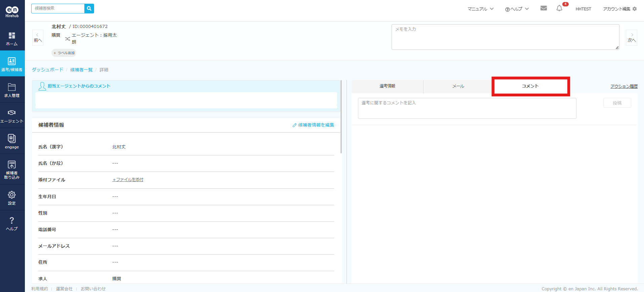This screenshot has width=644, height=292.
Task: Go to the Agent (エージェント) section
Action: [12, 116]
